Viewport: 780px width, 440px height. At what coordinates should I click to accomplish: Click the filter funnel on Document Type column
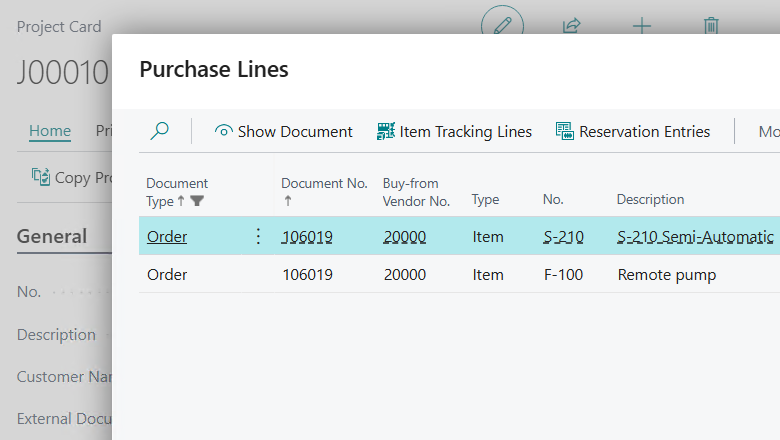[197, 201]
